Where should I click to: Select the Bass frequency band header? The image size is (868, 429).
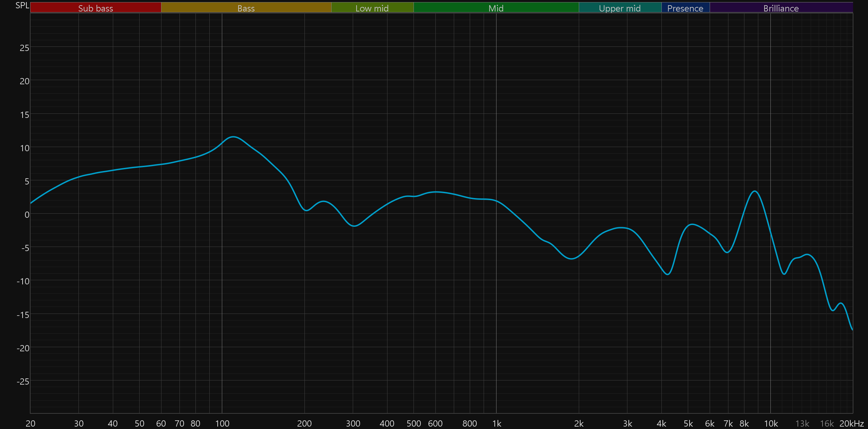click(246, 8)
